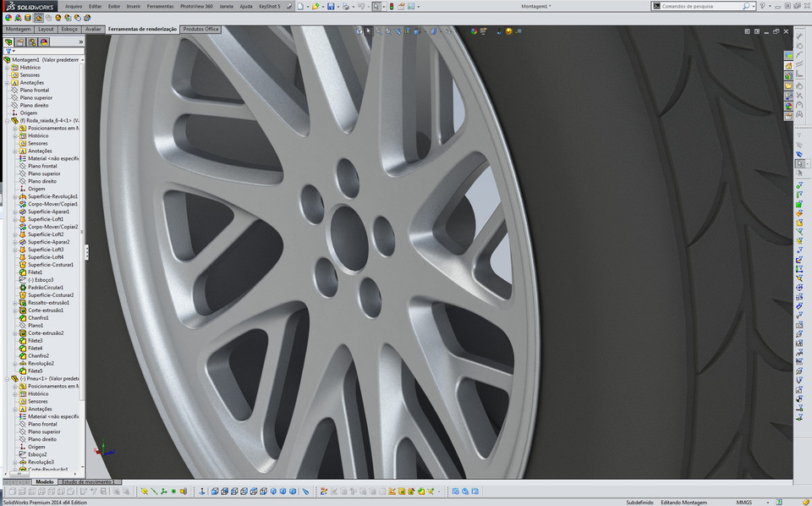This screenshot has width=812, height=506.
Task: Click the MMGS units button in the status bar
Action: (x=744, y=501)
